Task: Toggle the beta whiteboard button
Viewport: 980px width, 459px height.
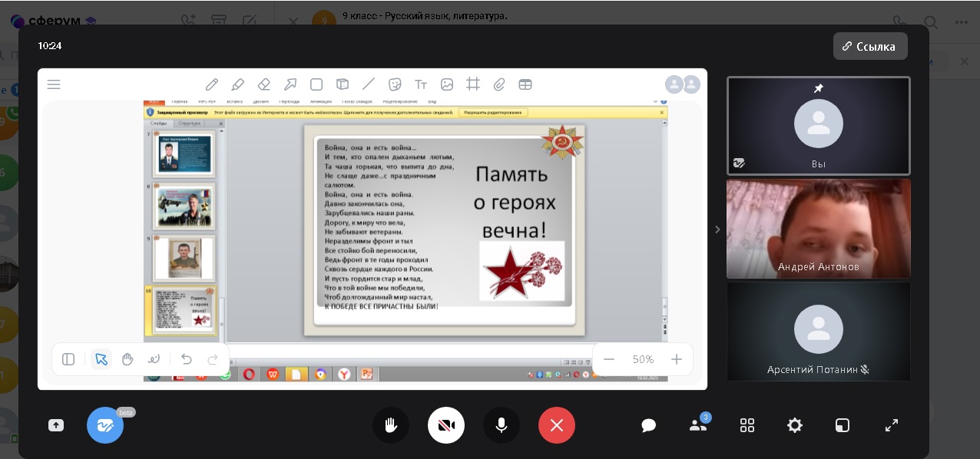Action: coord(105,425)
